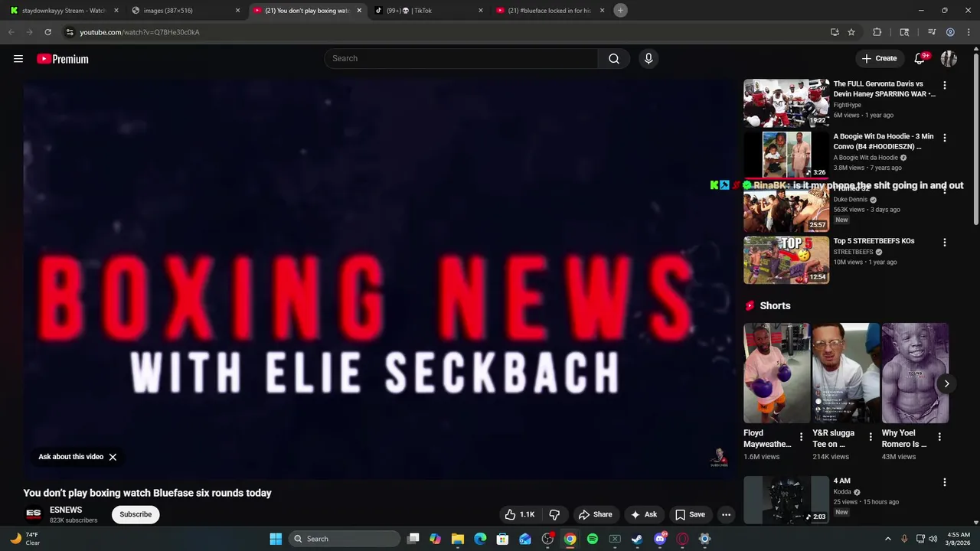Screen dimensions: 980x551
Task: Go to YouTube Premium home logo
Action: 63,59
